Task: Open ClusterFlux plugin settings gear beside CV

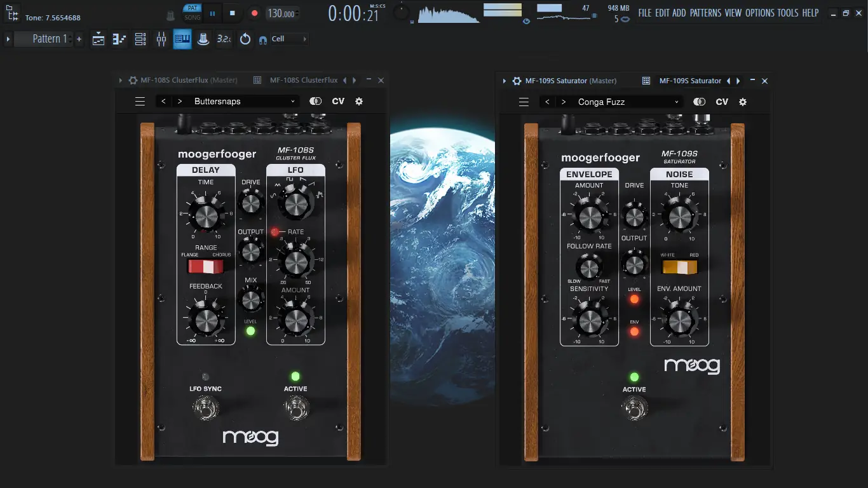Action: click(x=359, y=102)
